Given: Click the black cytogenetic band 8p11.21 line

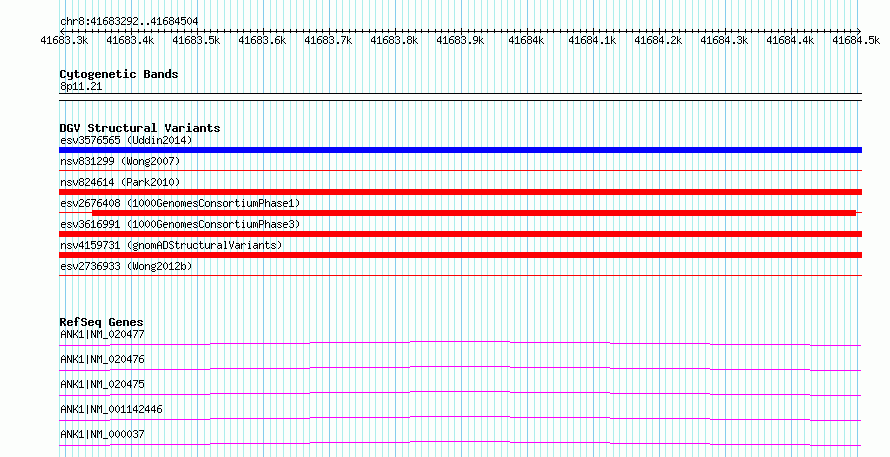Looking at the screenshot, I should [460, 97].
